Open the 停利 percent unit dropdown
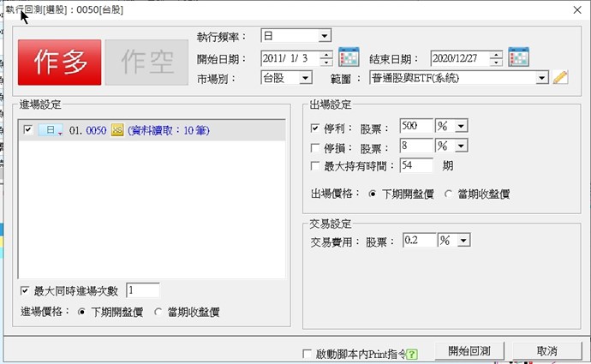The width and height of the screenshot is (591, 364). tap(462, 126)
